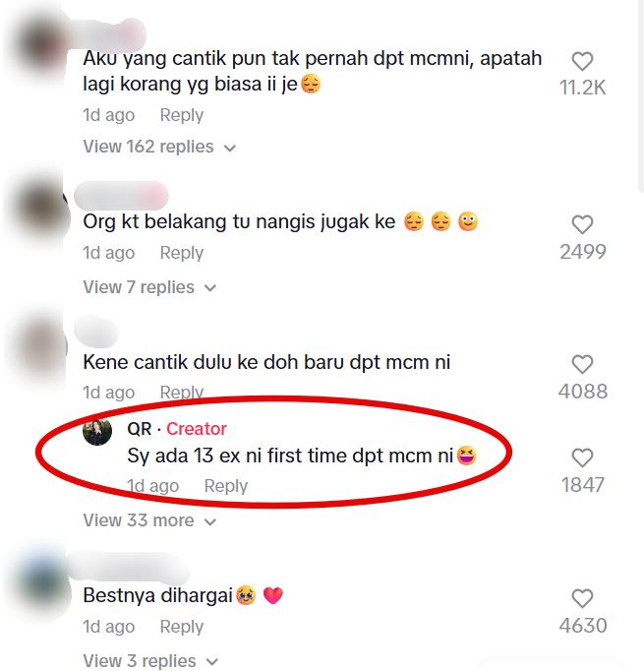Reply to 'Bestnya dihargai' comment
This screenshot has width=644, height=671.
tap(182, 627)
